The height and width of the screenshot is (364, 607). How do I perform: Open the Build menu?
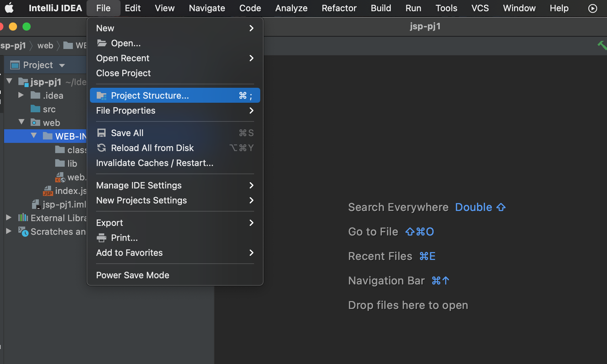(x=381, y=8)
